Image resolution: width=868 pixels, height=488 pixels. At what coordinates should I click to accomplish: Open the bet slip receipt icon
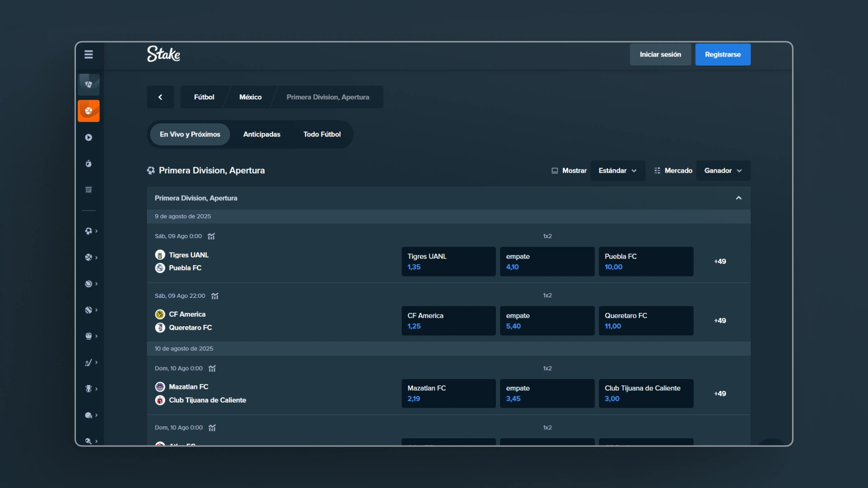coord(89,190)
